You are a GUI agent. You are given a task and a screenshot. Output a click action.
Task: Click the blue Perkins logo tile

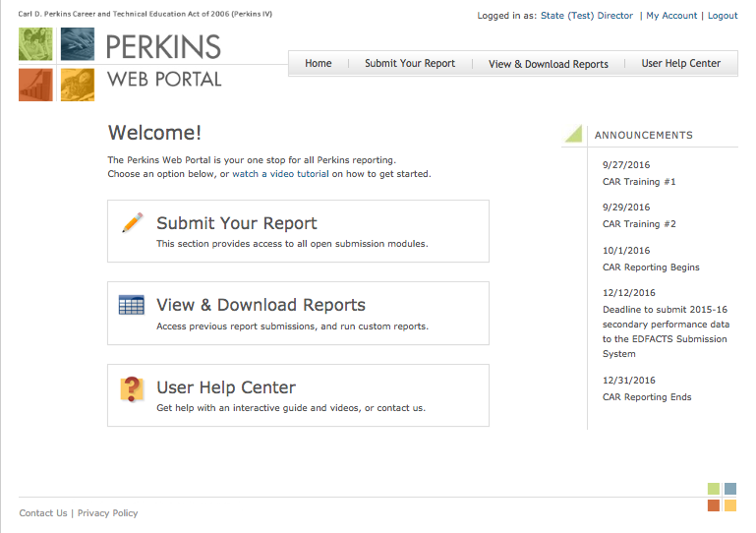[x=78, y=44]
